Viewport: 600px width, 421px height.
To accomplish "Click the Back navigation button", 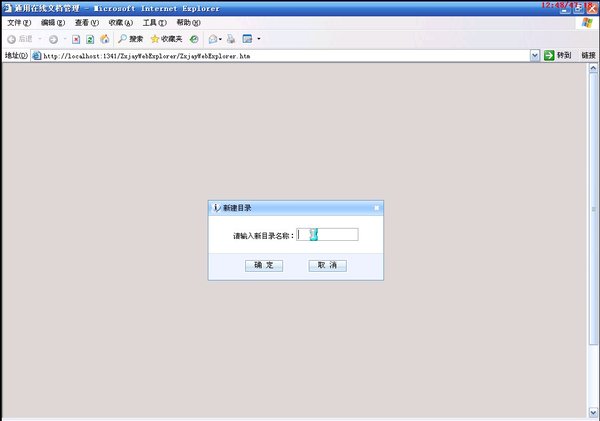I will click(x=20, y=39).
